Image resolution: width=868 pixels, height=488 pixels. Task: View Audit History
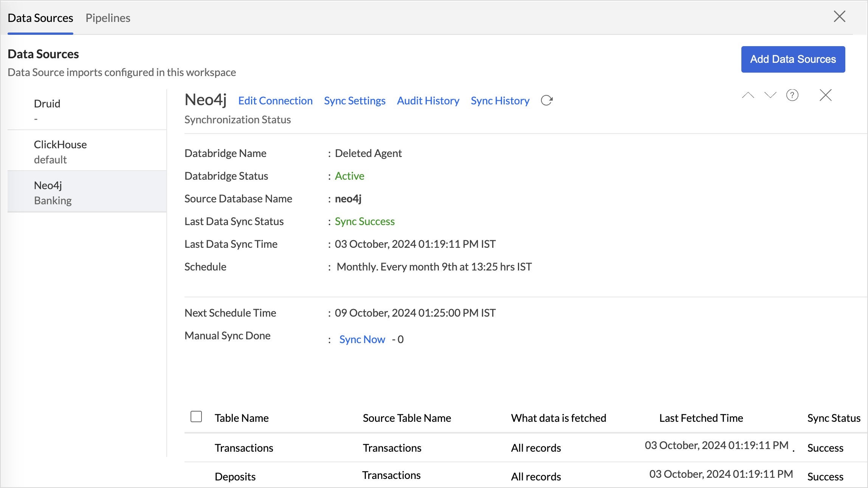click(428, 101)
